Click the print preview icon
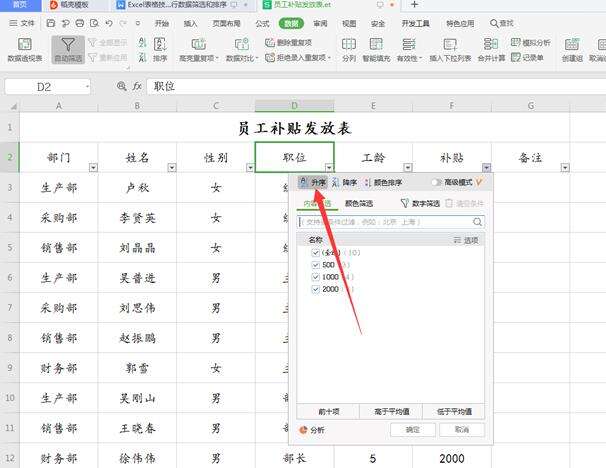 pos(94,23)
